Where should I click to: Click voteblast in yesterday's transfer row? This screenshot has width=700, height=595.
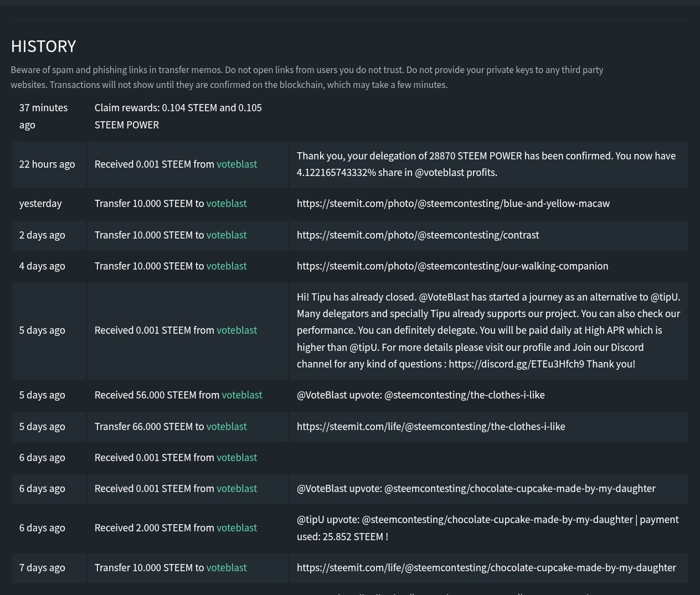coord(227,204)
